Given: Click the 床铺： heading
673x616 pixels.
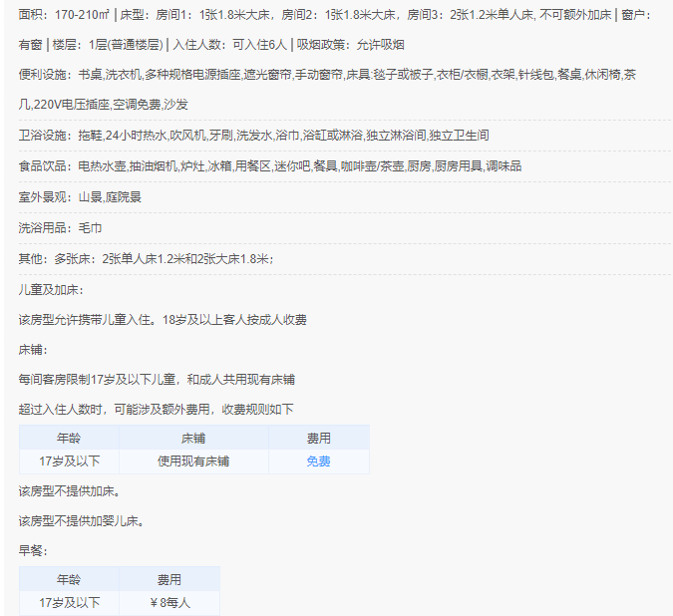Looking at the screenshot, I should click(33, 350).
